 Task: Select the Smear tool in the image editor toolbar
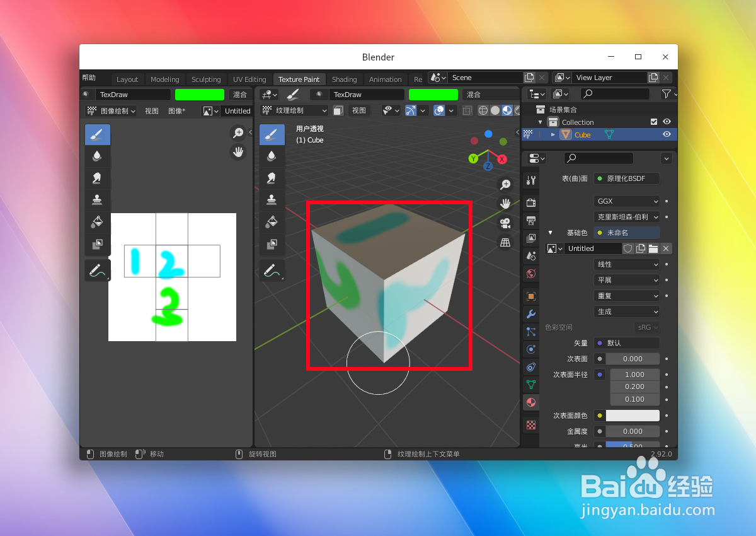point(98,179)
